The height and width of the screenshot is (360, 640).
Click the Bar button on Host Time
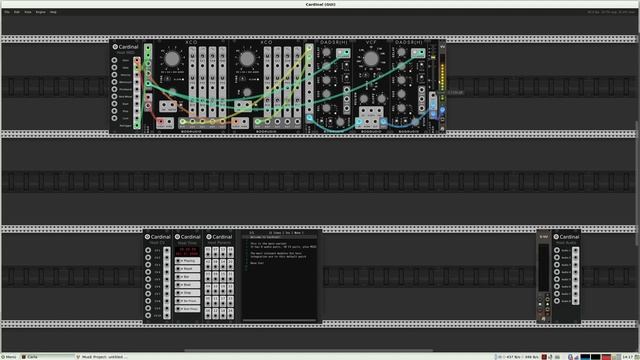(x=188, y=277)
